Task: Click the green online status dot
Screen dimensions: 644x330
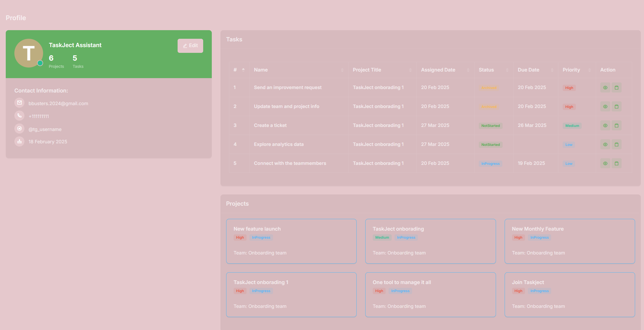Action: click(x=40, y=63)
